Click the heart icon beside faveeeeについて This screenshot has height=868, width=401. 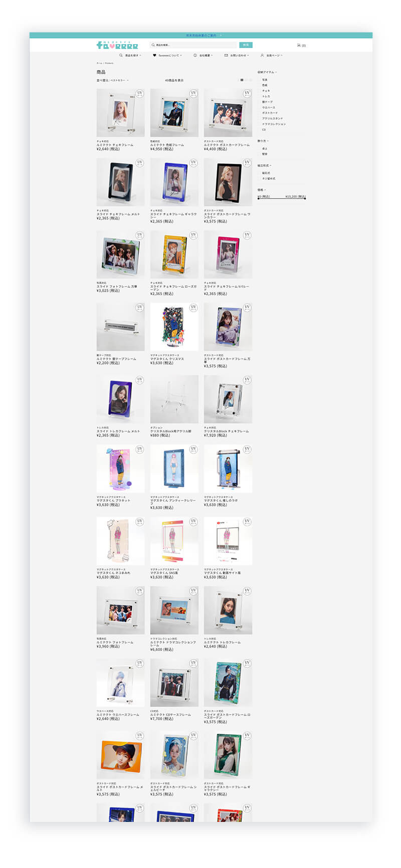(x=154, y=56)
